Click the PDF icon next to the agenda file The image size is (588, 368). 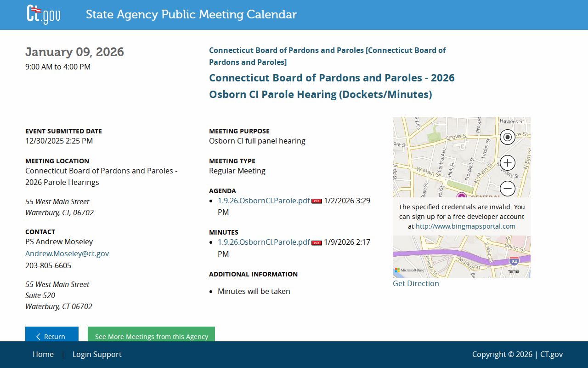pos(317,201)
